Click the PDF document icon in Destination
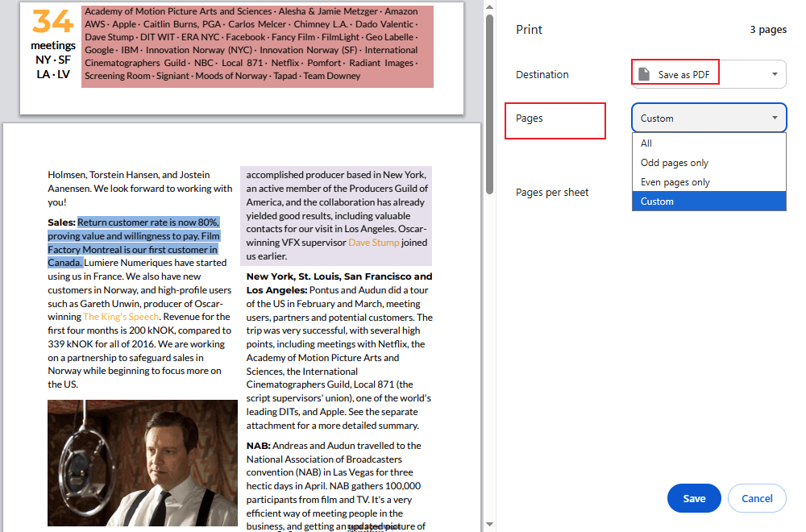This screenshot has width=806, height=532. pyautogui.click(x=644, y=74)
